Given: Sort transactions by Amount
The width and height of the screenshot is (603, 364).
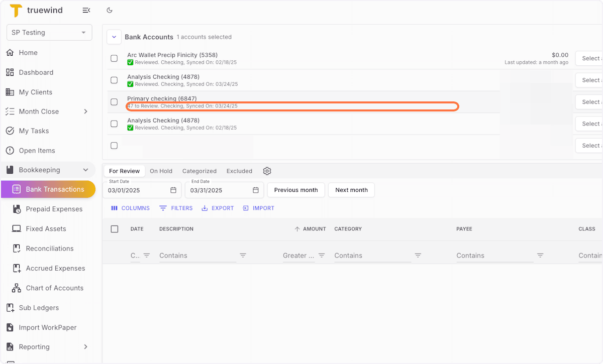Looking at the screenshot, I should [x=311, y=228].
